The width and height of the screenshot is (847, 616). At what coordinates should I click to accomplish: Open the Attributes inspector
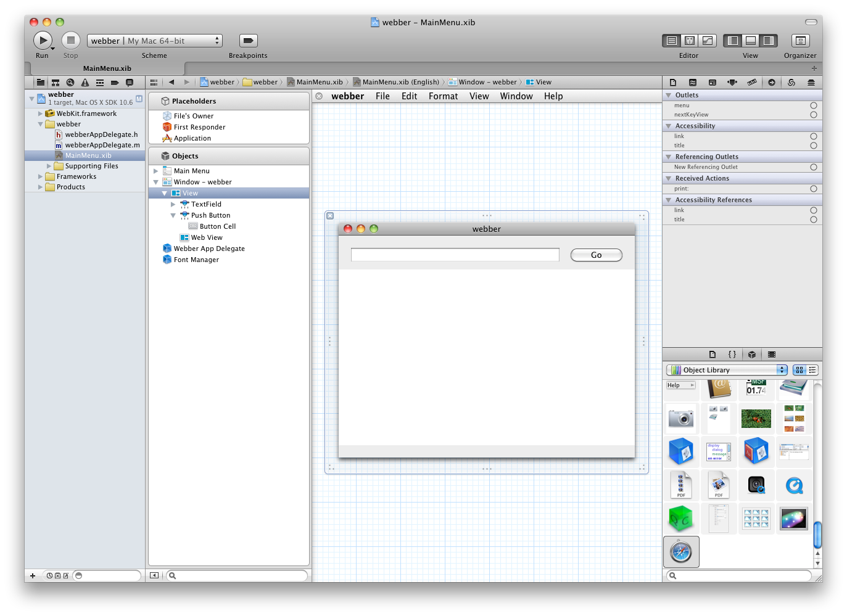732,82
